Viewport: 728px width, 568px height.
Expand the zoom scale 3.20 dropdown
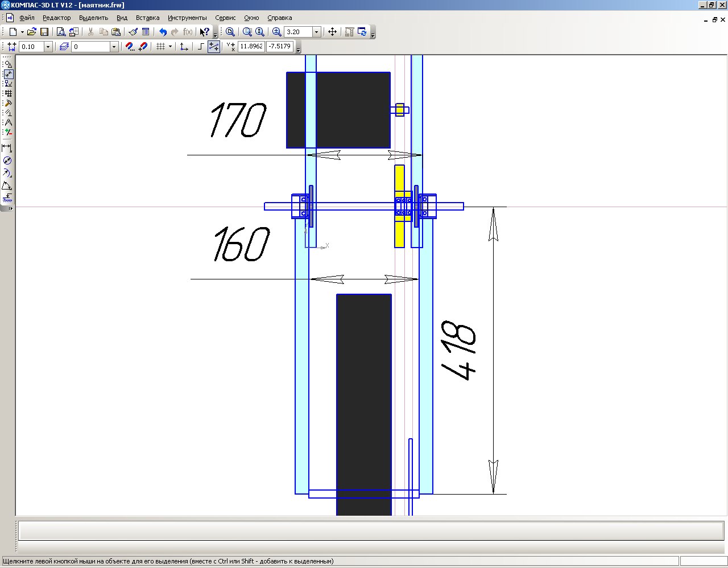point(317,32)
